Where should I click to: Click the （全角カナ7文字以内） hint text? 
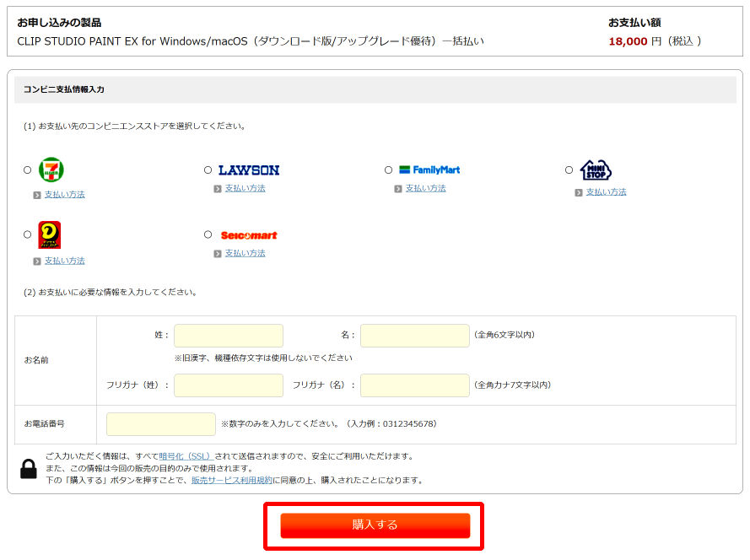512,385
